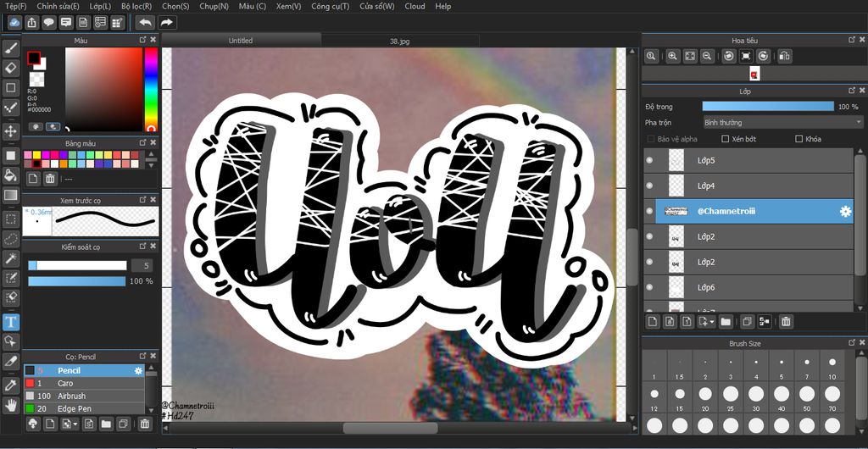The height and width of the screenshot is (449, 868).
Task: Zoom in on the navigator
Action: point(672,56)
